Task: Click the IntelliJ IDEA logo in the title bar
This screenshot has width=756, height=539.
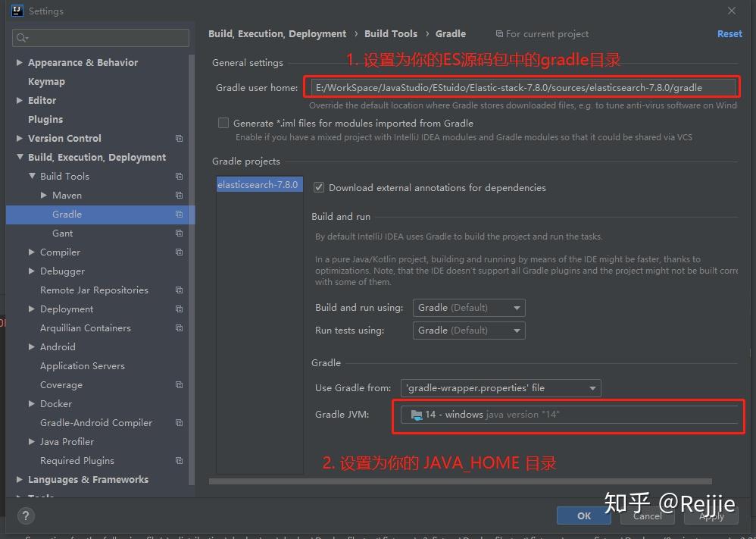Action: click(x=17, y=11)
